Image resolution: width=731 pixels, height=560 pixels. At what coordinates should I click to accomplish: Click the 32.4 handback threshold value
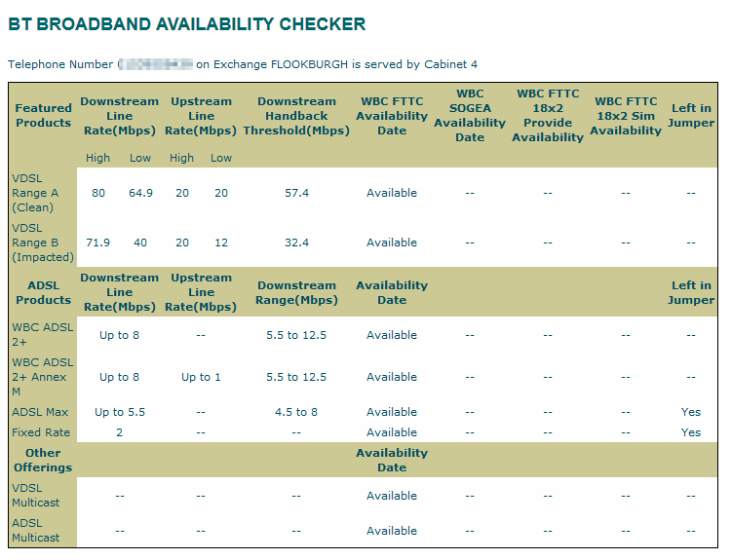click(x=296, y=243)
